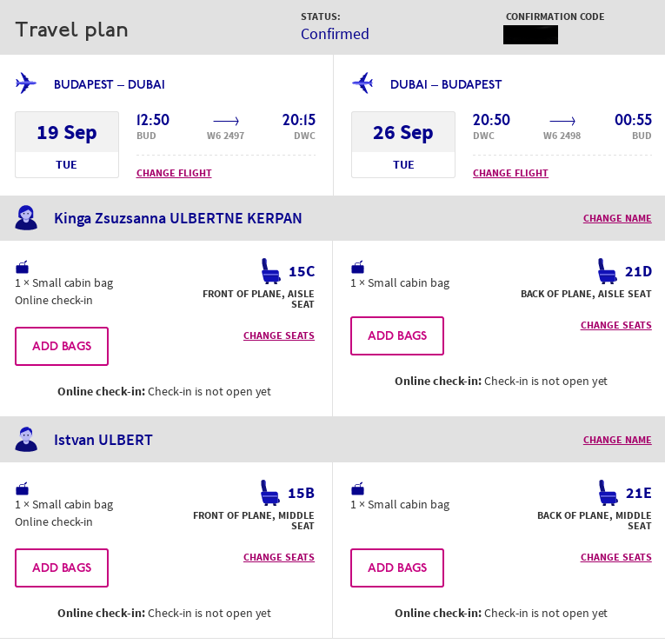Click the Dubai – Budapest return plane icon
The width and height of the screenshot is (665, 644).
[362, 84]
